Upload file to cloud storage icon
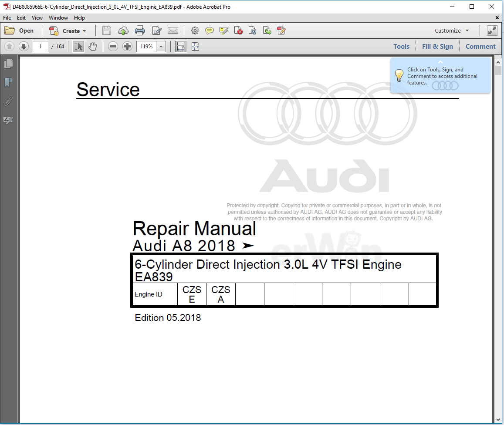 point(123,31)
